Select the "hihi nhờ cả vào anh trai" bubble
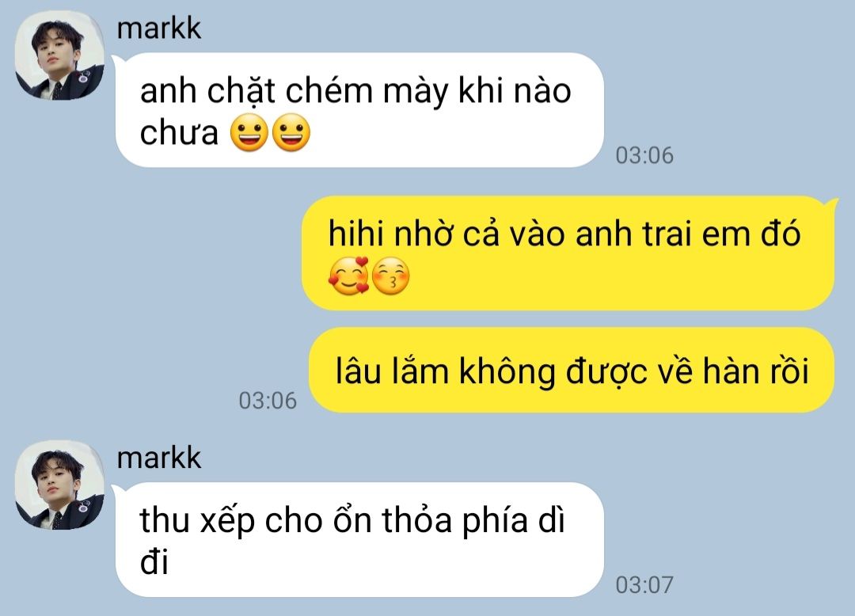This screenshot has width=855, height=616. click(x=568, y=253)
